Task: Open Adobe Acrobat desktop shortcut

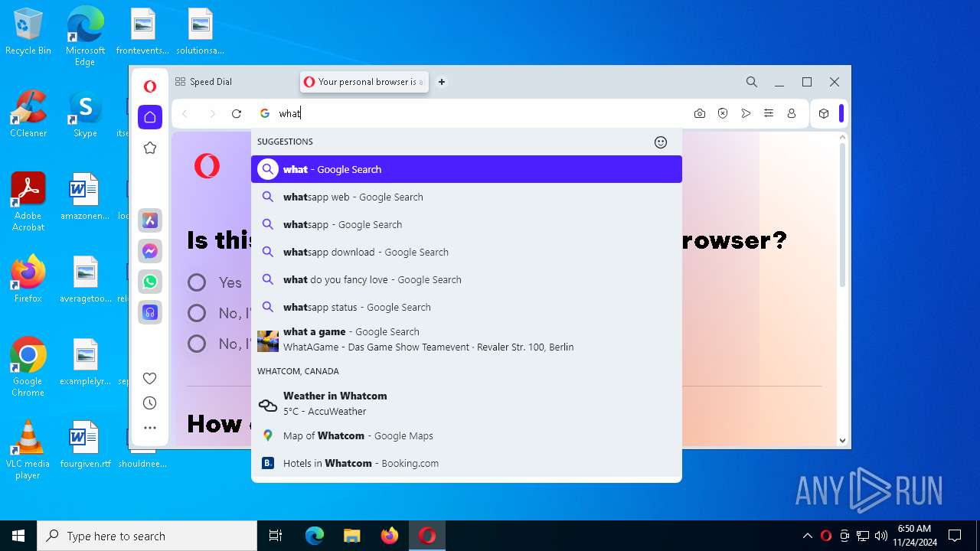Action: (28, 201)
